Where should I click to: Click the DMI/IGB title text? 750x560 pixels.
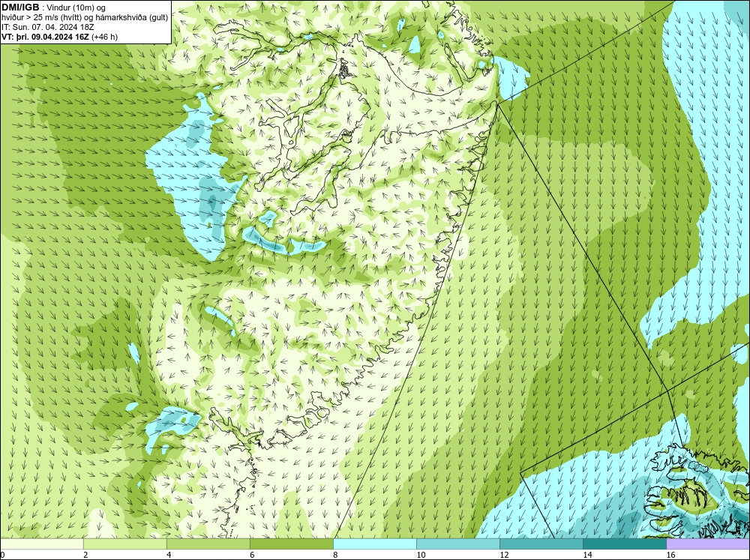20,7
